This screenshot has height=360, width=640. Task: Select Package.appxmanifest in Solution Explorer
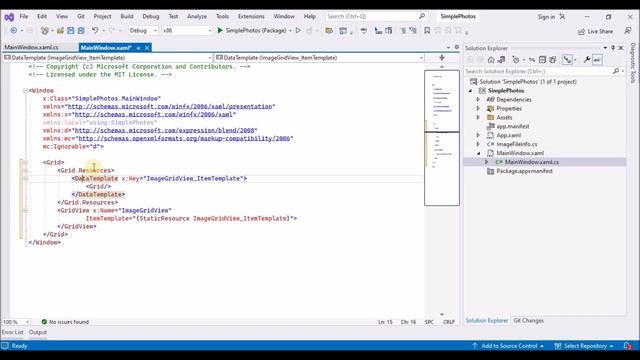tap(524, 171)
